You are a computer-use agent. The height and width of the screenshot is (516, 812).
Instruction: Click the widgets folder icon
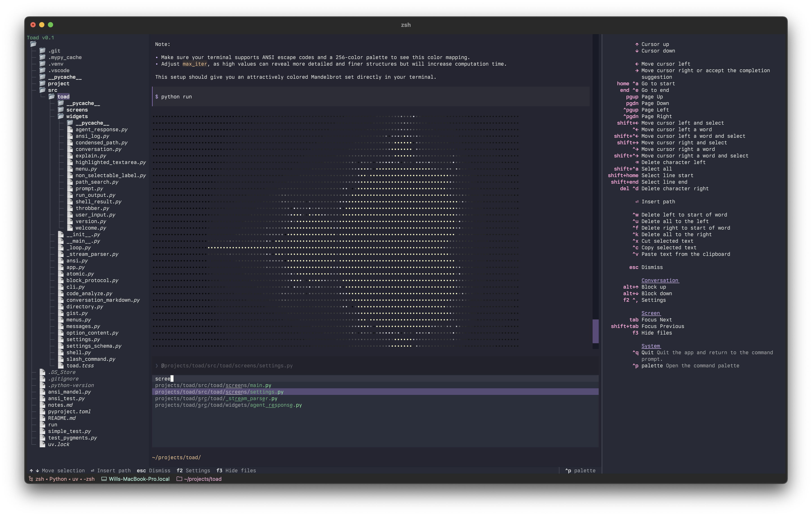tap(61, 116)
